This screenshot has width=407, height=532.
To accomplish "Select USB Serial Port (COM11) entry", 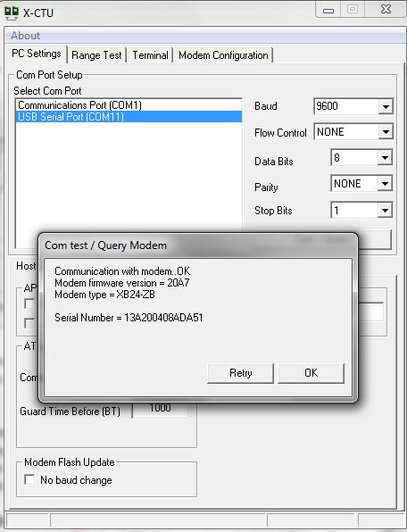I will pyautogui.click(x=129, y=117).
